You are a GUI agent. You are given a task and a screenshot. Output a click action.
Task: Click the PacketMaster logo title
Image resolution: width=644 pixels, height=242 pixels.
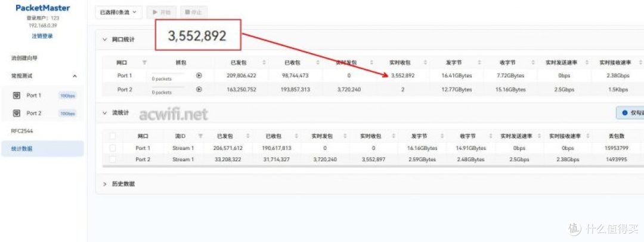point(43,8)
